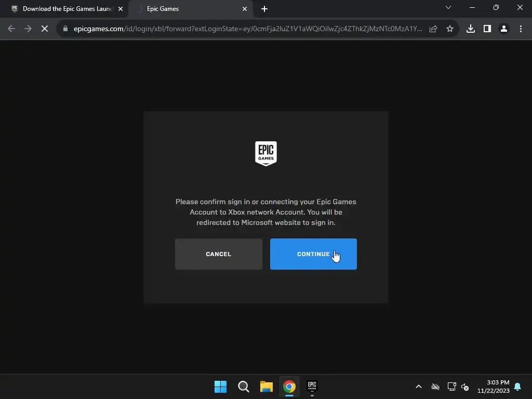
Task: Open a new browser tab
Action: pyautogui.click(x=264, y=9)
